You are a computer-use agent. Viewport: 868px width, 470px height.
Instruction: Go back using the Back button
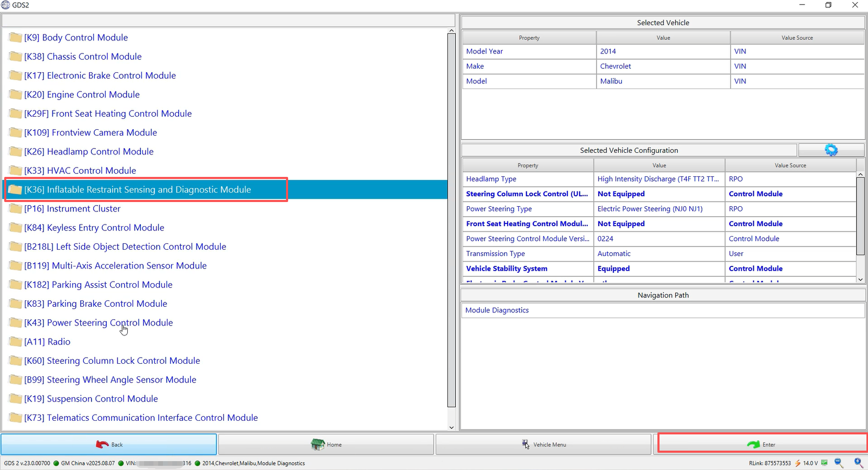click(x=109, y=444)
